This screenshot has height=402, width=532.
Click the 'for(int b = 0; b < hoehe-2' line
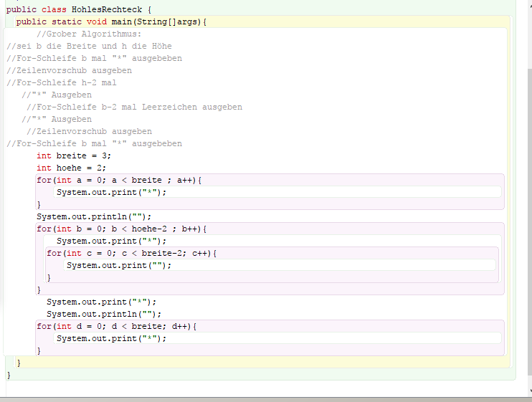[x=121, y=229]
